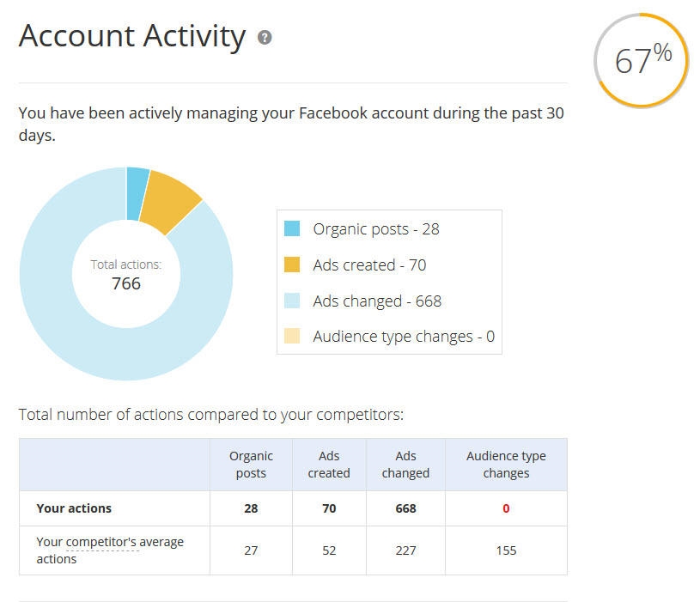
Task: Click the Ads changed light blue swatch
Action: point(292,301)
